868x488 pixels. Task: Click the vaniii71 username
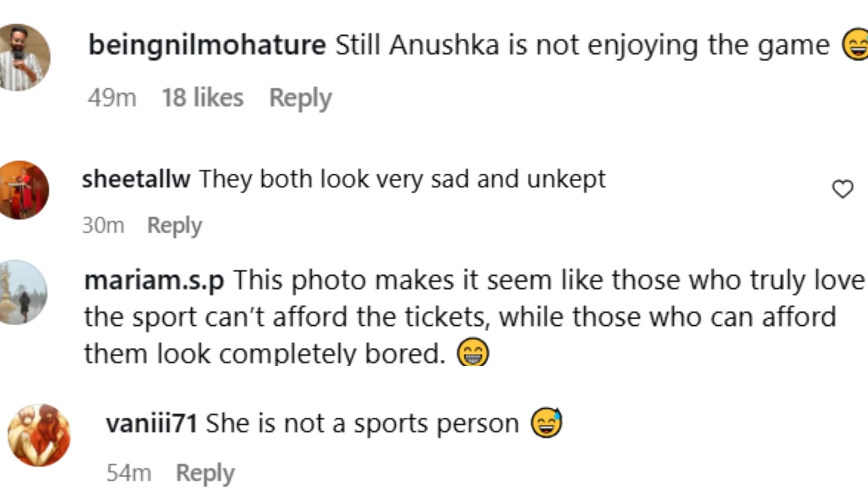151,423
